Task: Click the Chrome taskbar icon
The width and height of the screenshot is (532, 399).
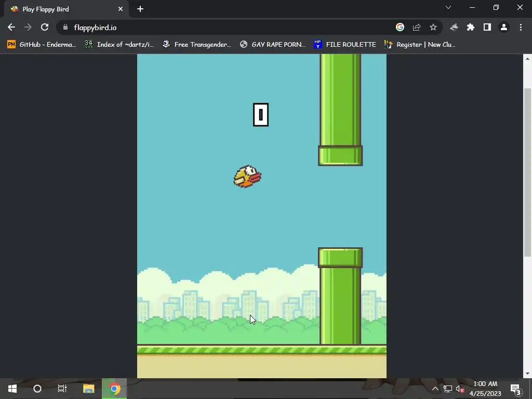Action: tap(114, 389)
